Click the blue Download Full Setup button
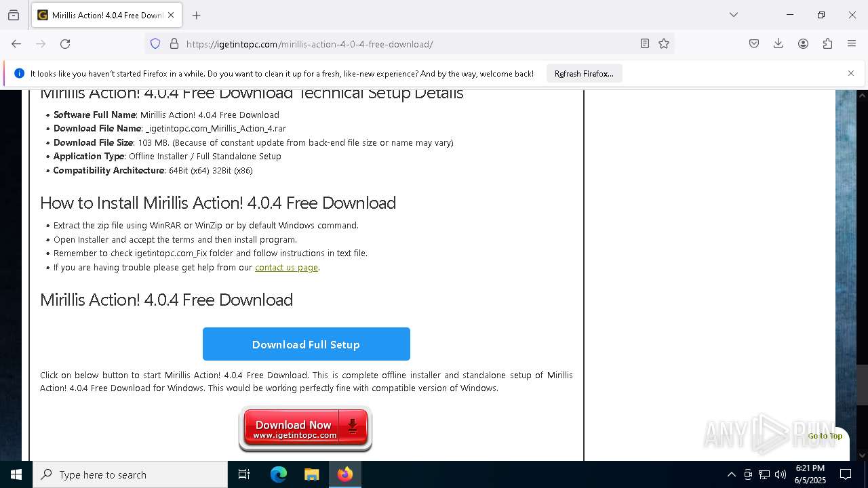The image size is (868, 488). pos(307,344)
